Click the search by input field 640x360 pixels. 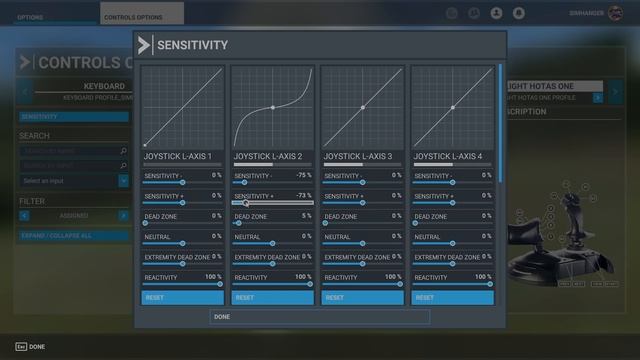(x=74, y=165)
